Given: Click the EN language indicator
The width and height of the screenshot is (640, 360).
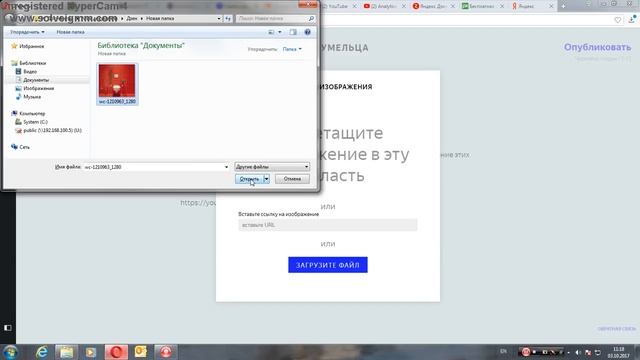Looking at the screenshot, I should click(503, 351).
